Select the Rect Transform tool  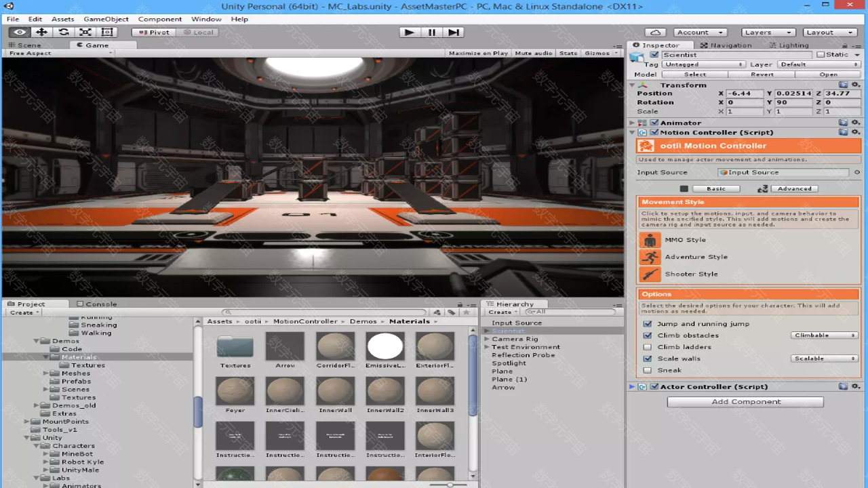107,32
